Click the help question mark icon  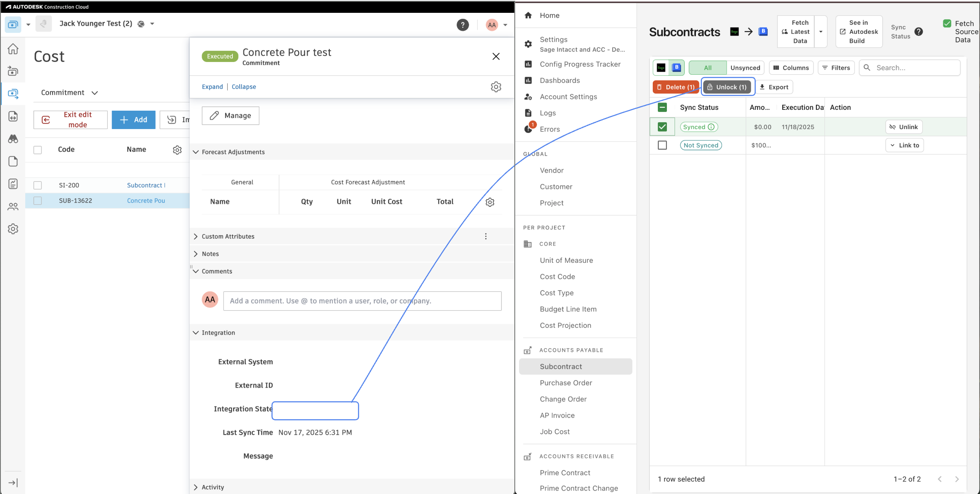(462, 25)
